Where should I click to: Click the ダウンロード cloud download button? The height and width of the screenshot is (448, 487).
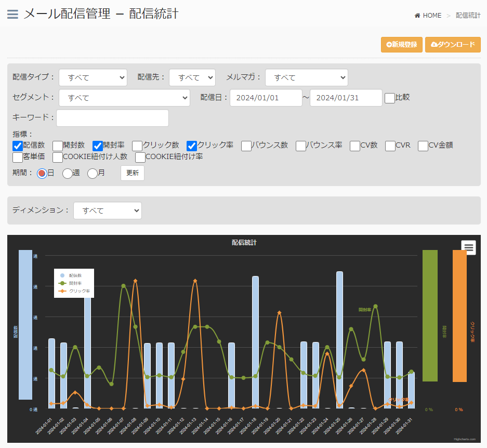tap(453, 45)
